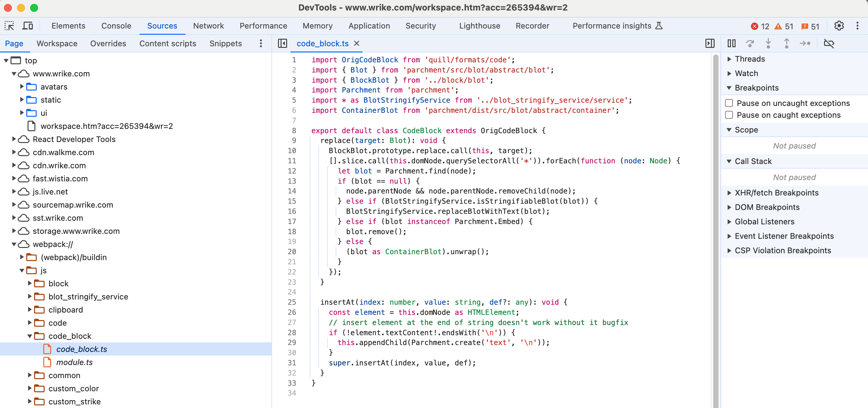Screen dimensions: 868x408
Task: Open DevTools settings gear
Action: (839, 26)
